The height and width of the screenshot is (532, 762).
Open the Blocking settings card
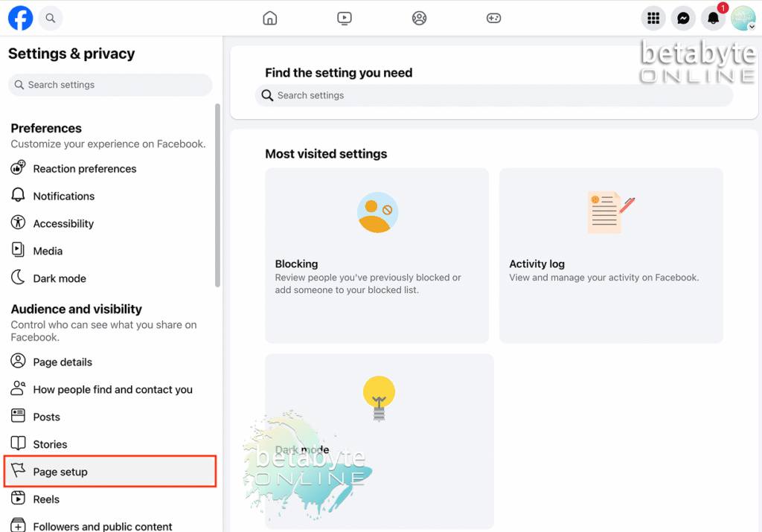click(377, 255)
